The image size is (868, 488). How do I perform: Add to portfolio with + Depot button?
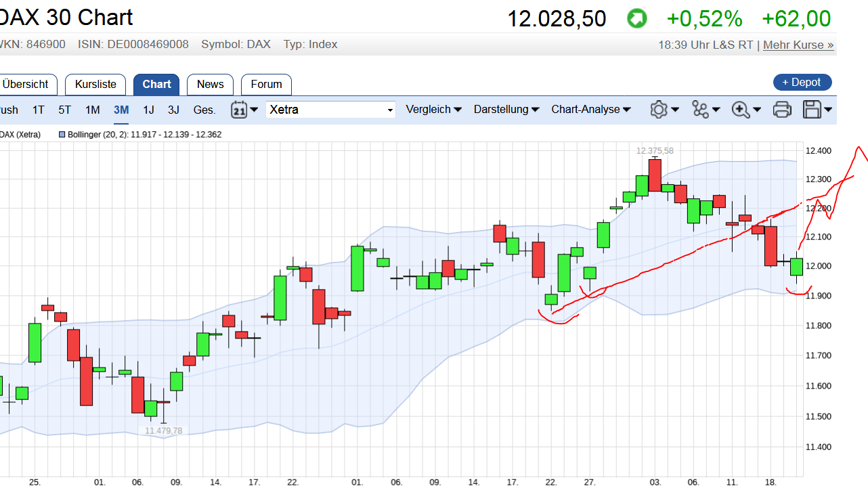pos(802,83)
